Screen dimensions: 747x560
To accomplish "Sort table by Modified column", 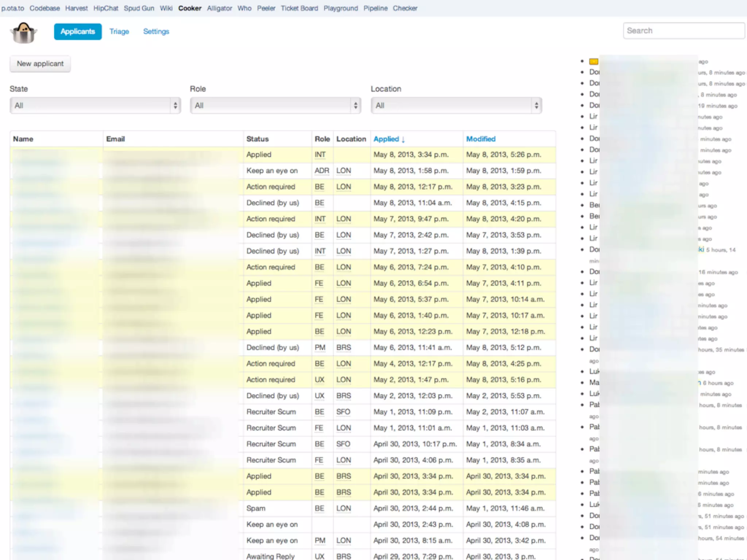I will pyautogui.click(x=481, y=139).
